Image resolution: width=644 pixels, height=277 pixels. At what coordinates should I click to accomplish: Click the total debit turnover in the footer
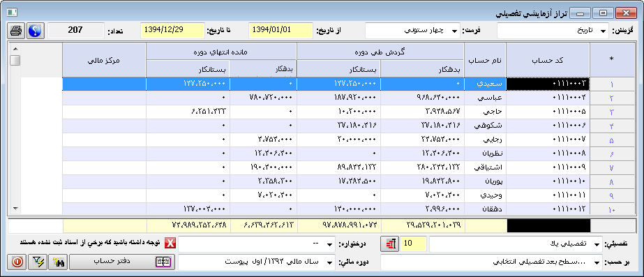[423, 225]
